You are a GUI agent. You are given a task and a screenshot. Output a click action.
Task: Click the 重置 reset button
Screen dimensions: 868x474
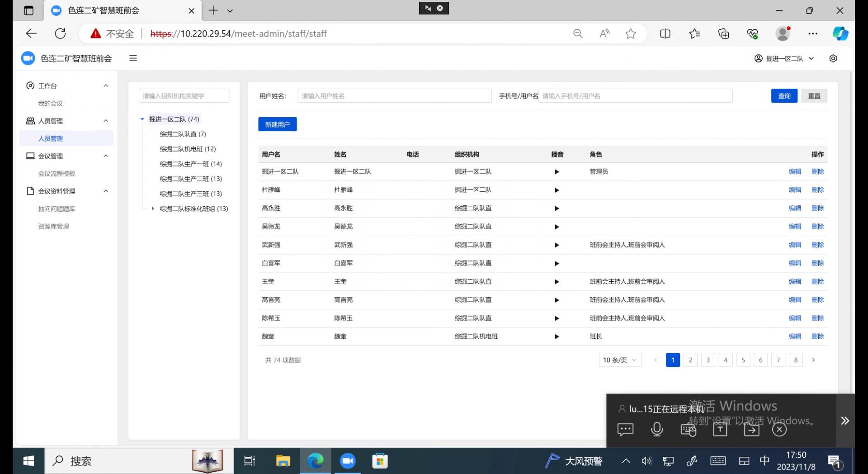pyautogui.click(x=814, y=96)
